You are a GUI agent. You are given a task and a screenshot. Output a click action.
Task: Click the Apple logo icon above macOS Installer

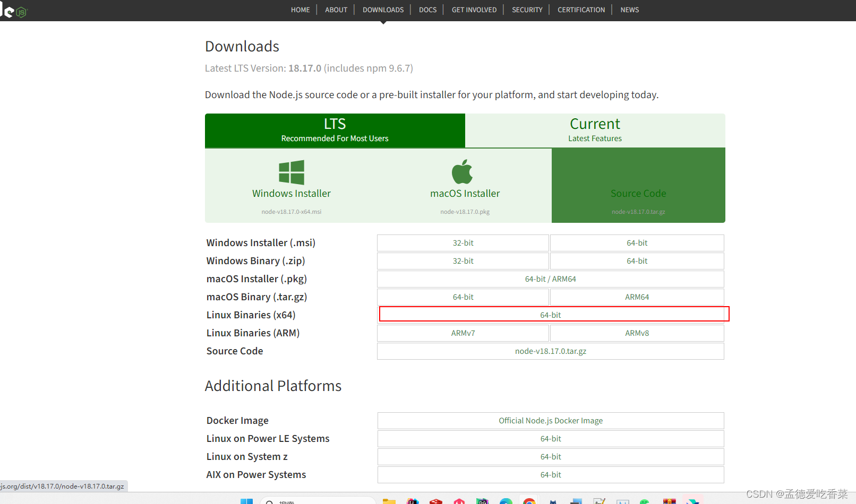click(x=462, y=171)
